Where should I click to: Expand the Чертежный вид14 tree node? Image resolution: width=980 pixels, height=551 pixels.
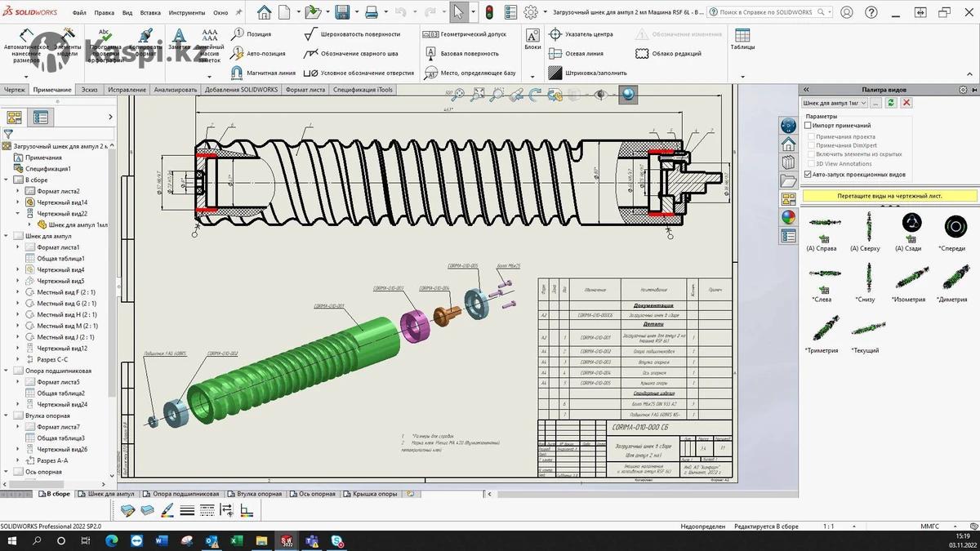point(18,202)
